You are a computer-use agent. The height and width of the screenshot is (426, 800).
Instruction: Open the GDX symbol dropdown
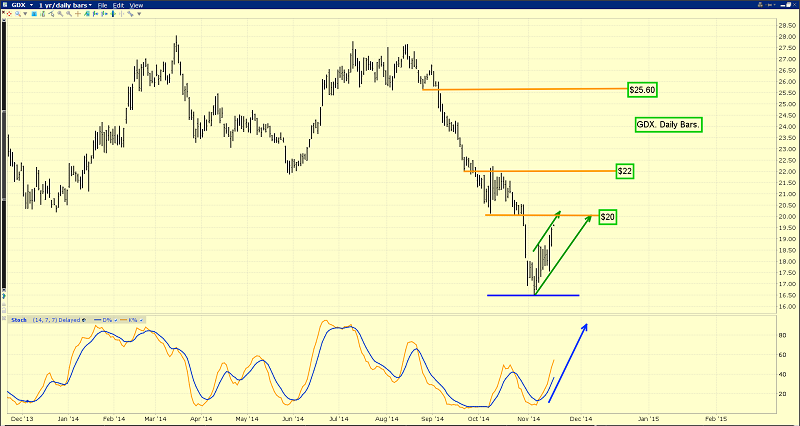click(19, 5)
